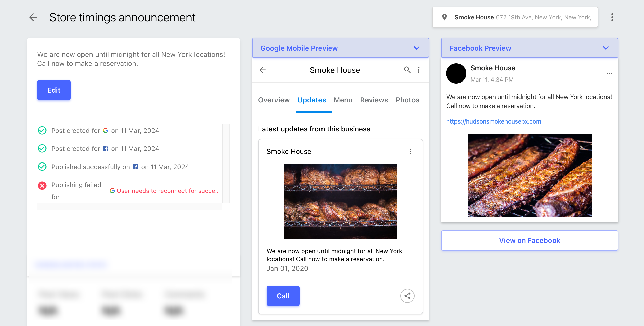
Task: Click the red Publishing failed error icon
Action: [42, 186]
